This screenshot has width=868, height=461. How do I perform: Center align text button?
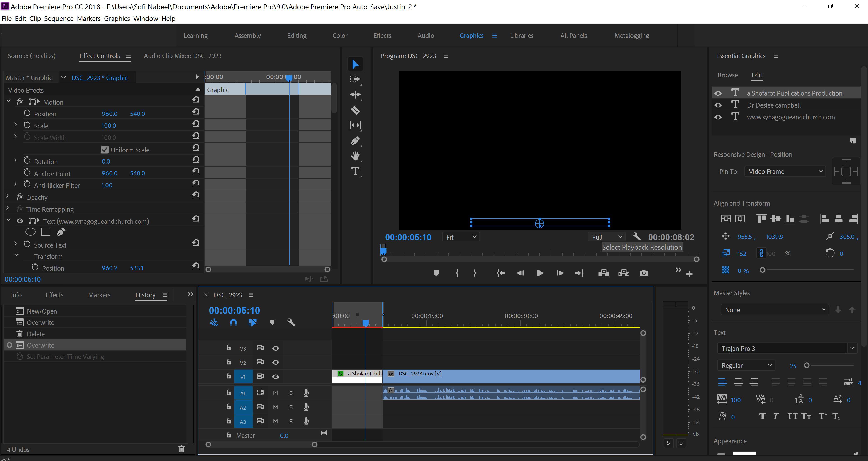(738, 382)
